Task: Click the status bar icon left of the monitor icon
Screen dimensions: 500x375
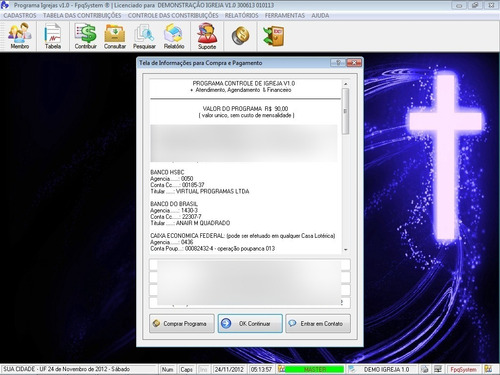Action: [x=424, y=369]
